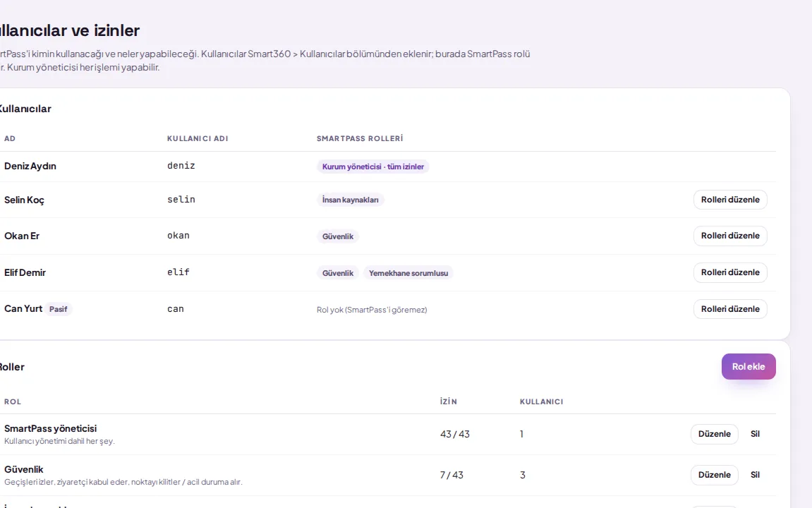Click the username cell "okan"
This screenshot has height=508, width=812.
click(178, 236)
